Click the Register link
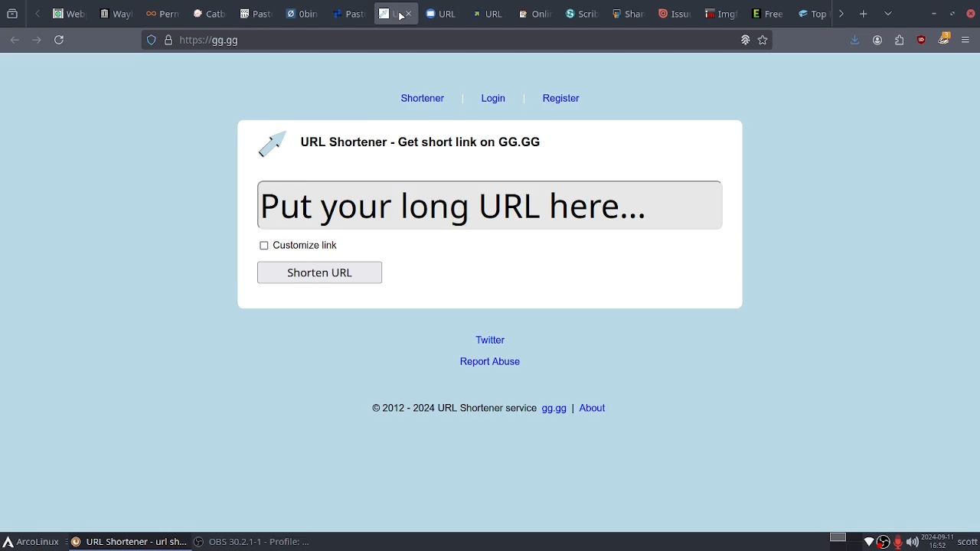 (x=560, y=98)
